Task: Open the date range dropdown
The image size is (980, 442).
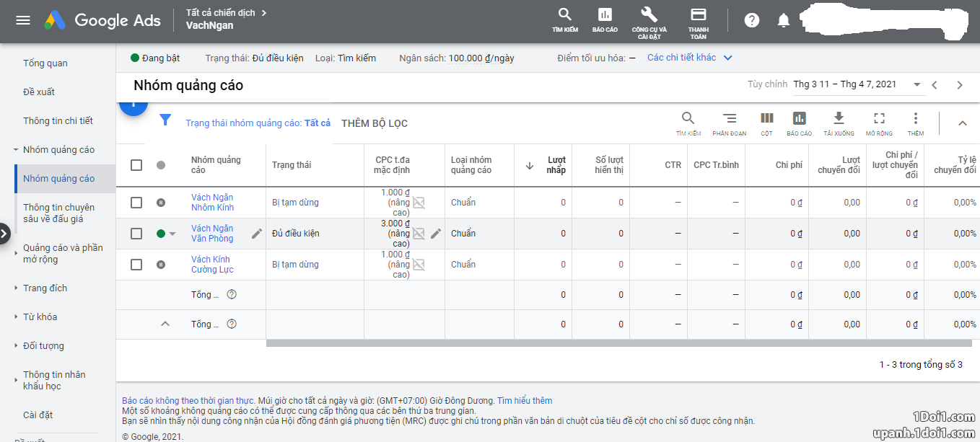Action: click(x=857, y=84)
